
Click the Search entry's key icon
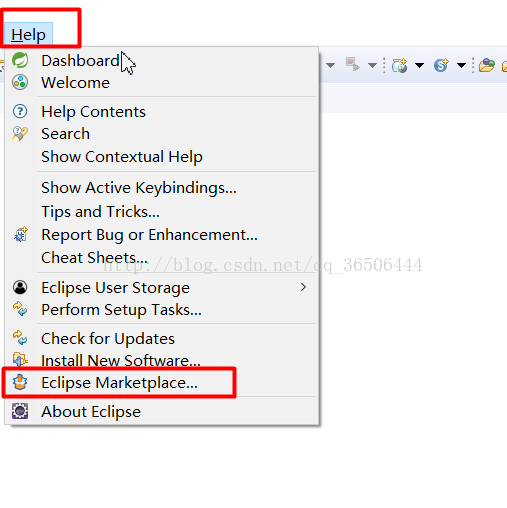pyautogui.click(x=20, y=134)
